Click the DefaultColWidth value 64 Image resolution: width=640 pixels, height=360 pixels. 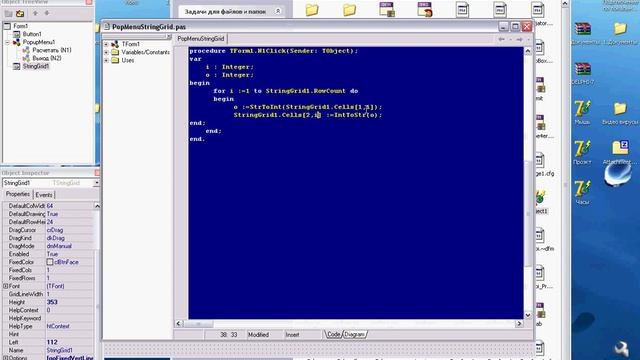(50, 206)
